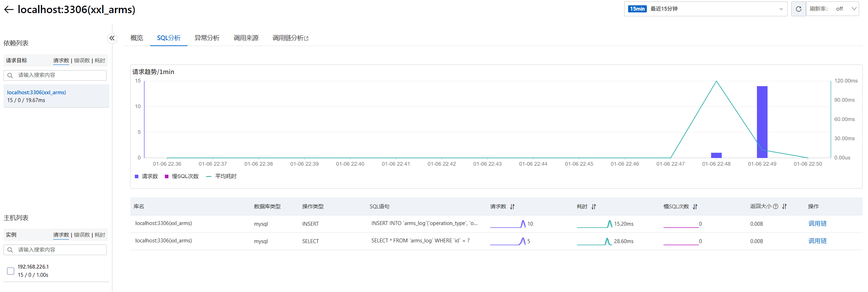Open the 异常分析 tab
Image resolution: width=868 pixels, height=292 pixels.
[207, 38]
